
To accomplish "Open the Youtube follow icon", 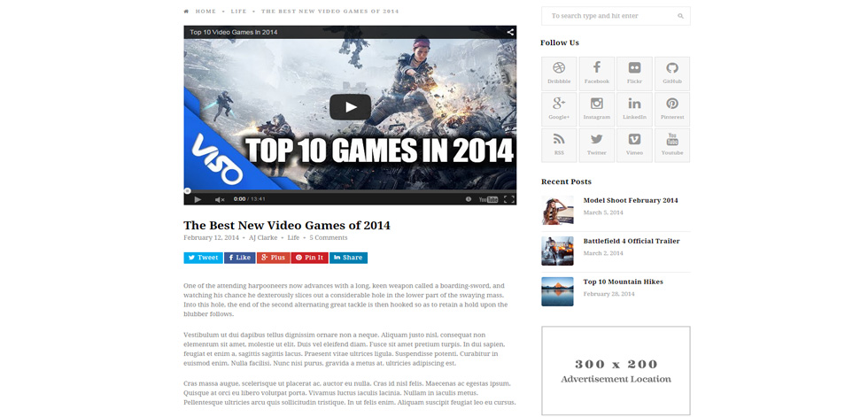I will [x=672, y=145].
